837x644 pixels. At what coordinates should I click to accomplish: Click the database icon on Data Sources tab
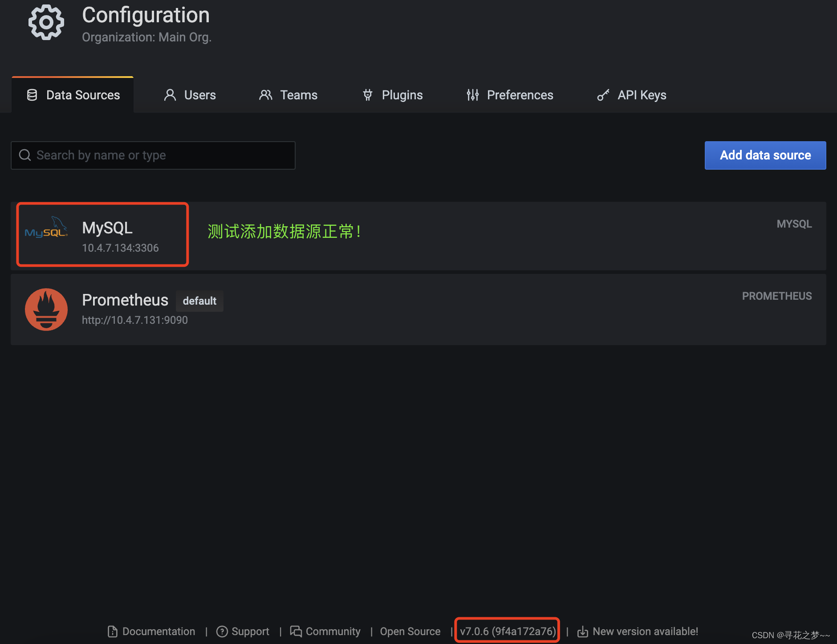point(32,94)
